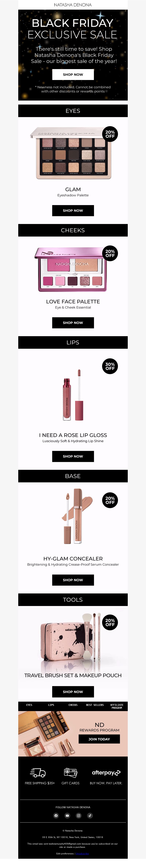Open the EYES footer menu item
Viewport: 146px width, 868px height.
tap(29, 705)
